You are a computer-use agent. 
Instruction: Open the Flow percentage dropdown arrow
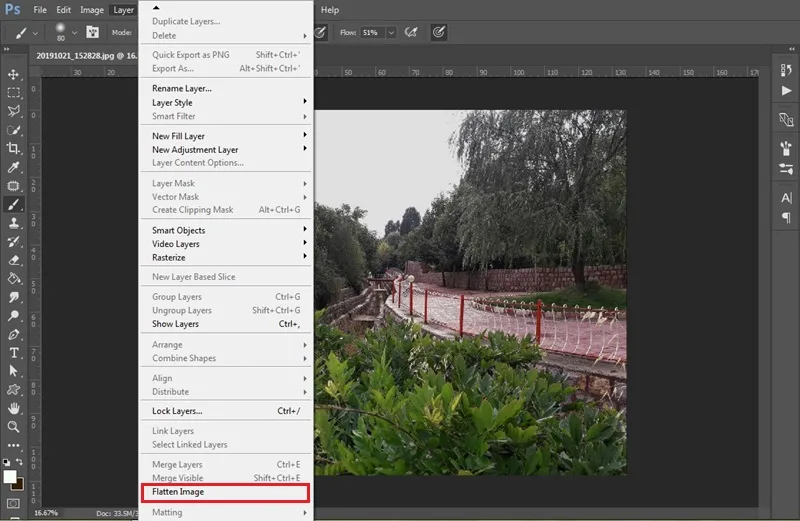(x=391, y=33)
